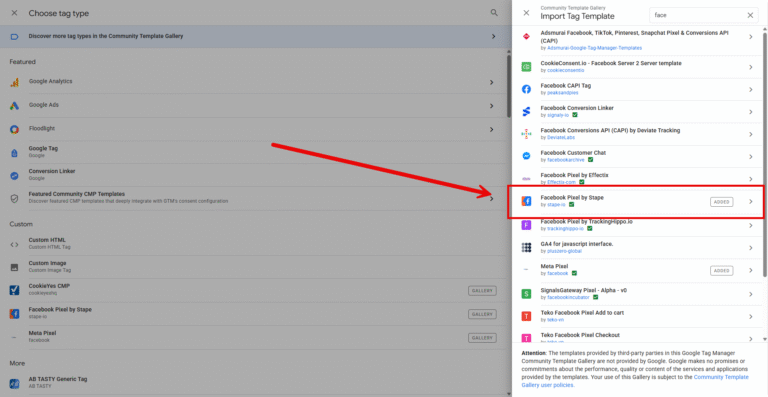Click the GA4 for javascript interface grid icon
The image size is (768, 397).
coord(526,248)
